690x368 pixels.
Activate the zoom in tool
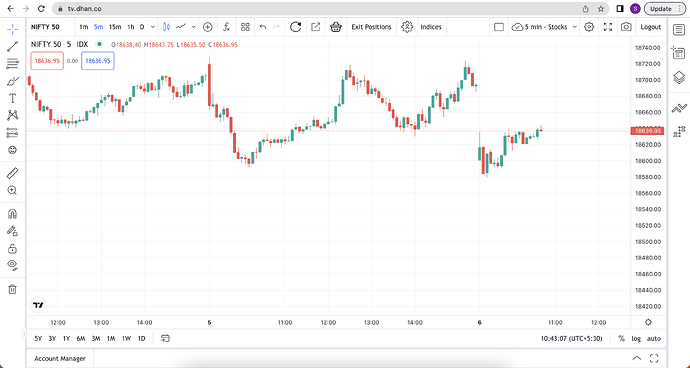point(12,191)
